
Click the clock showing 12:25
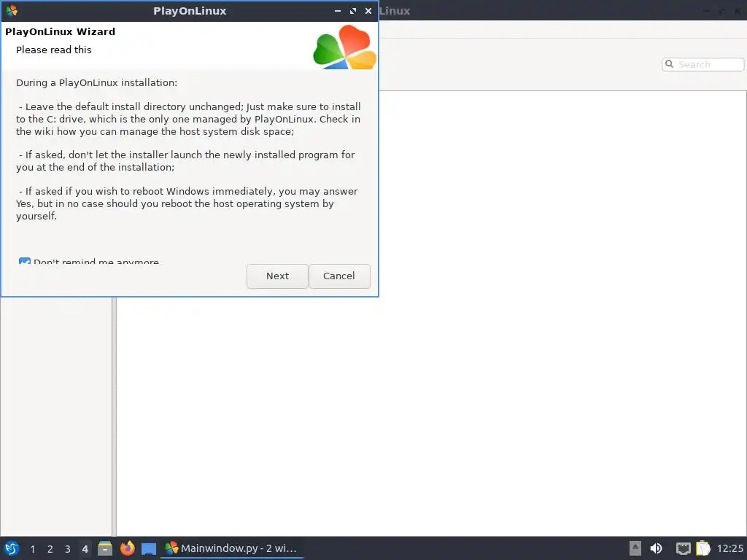click(x=729, y=548)
